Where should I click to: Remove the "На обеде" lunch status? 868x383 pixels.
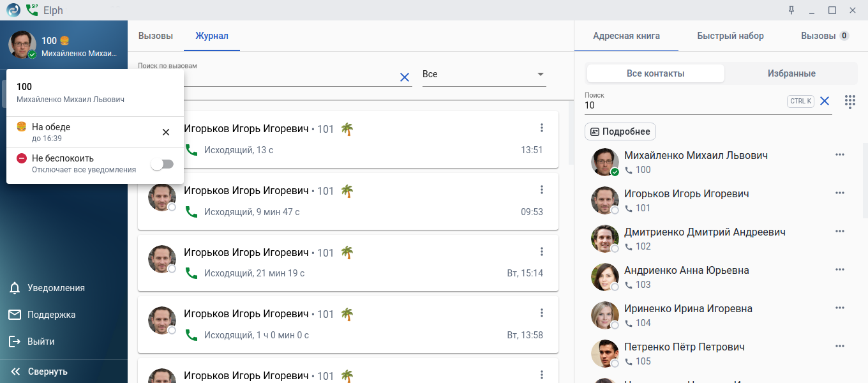pos(166,132)
